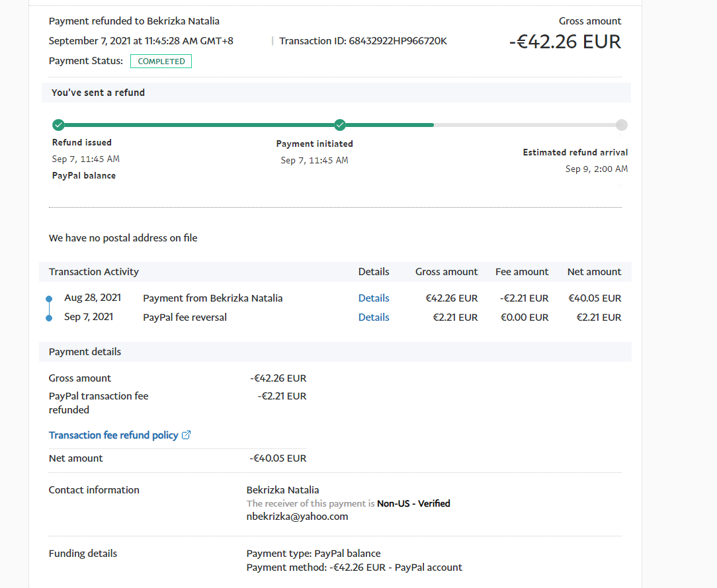Click the Net amount column header
Image resolution: width=717 pixels, height=588 pixels.
(x=594, y=272)
